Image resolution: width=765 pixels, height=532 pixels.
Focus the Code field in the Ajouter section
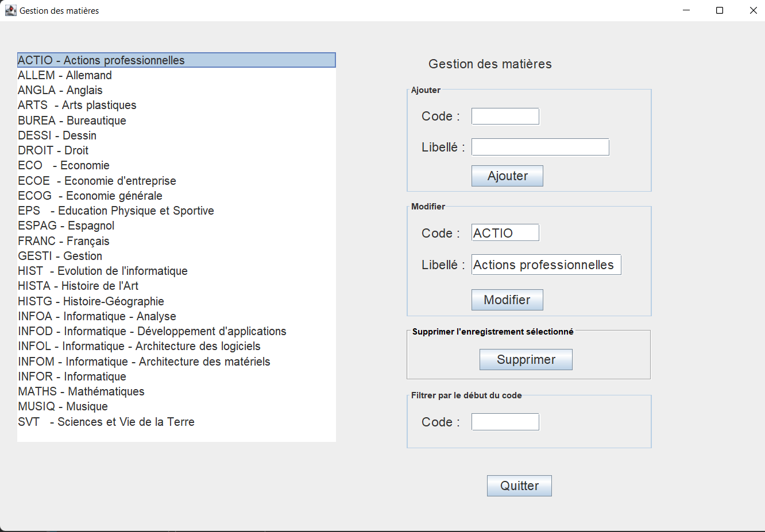click(504, 116)
